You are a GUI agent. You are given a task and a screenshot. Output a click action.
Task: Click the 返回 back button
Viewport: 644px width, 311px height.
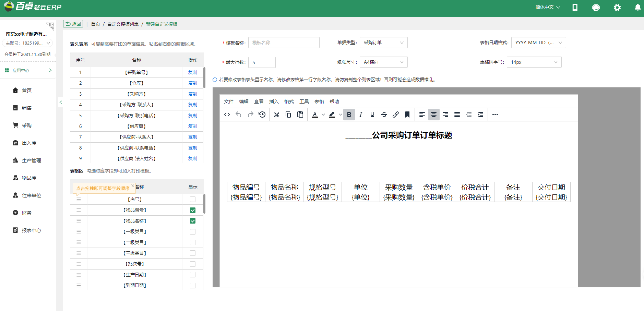(73, 24)
